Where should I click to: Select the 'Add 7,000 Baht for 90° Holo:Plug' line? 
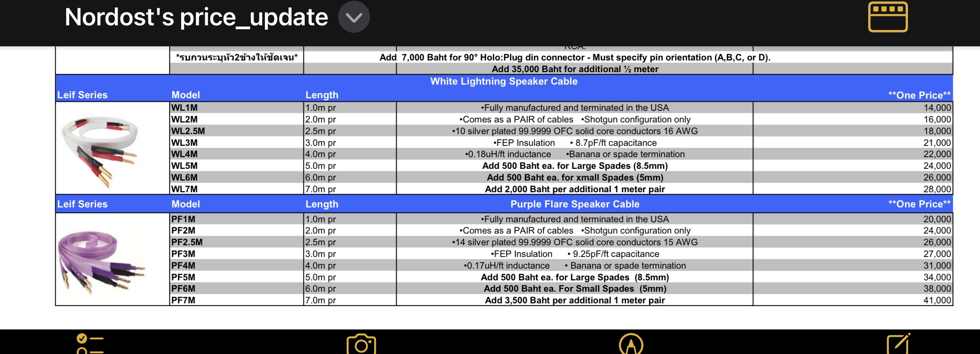(x=575, y=57)
